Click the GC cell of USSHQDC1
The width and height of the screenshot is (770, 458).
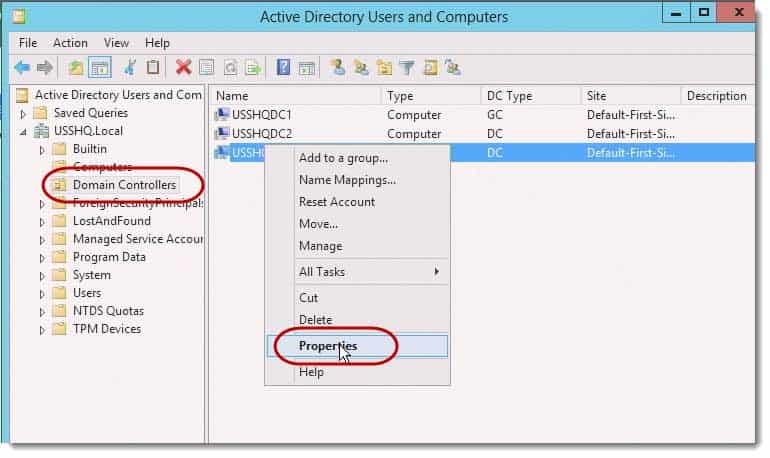click(495, 115)
